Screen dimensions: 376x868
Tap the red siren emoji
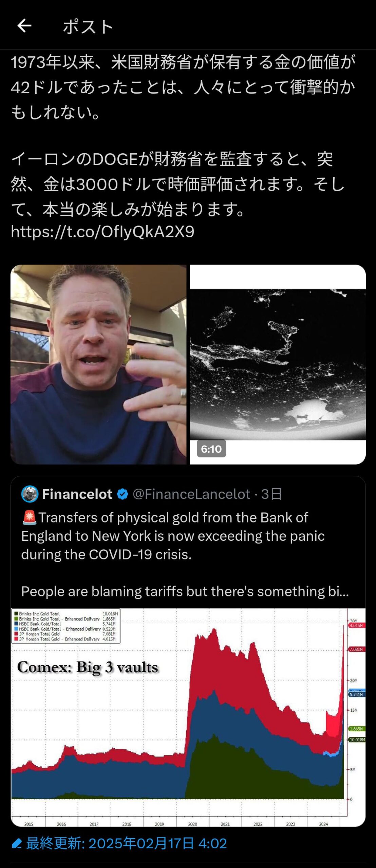coord(29,518)
